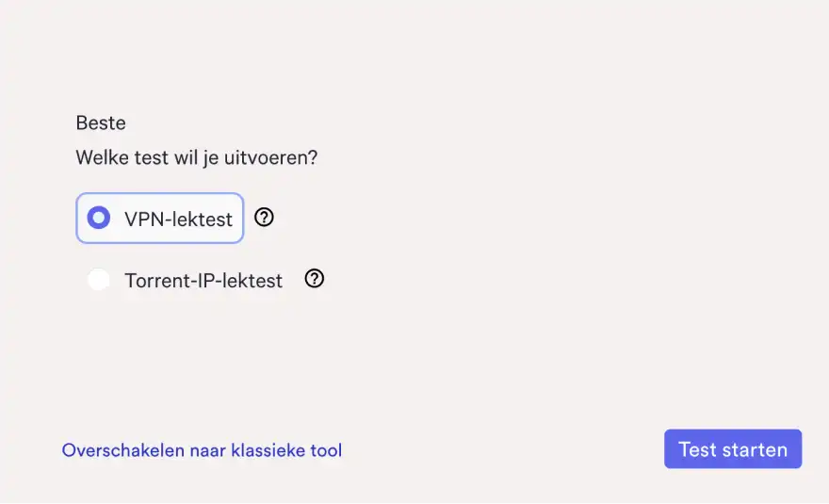Click the Overschakelen naar klassieke tool link
The width and height of the screenshot is (829, 504).
tap(202, 450)
